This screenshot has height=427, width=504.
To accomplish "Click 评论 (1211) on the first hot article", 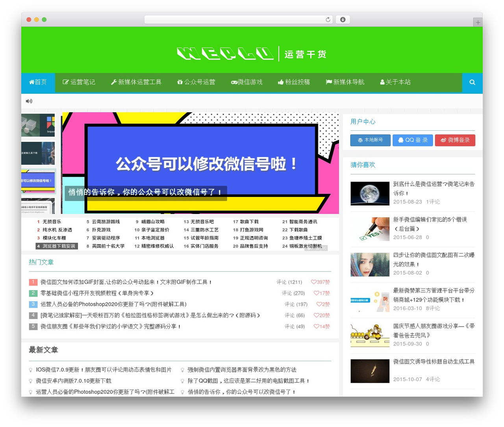I will [289, 282].
